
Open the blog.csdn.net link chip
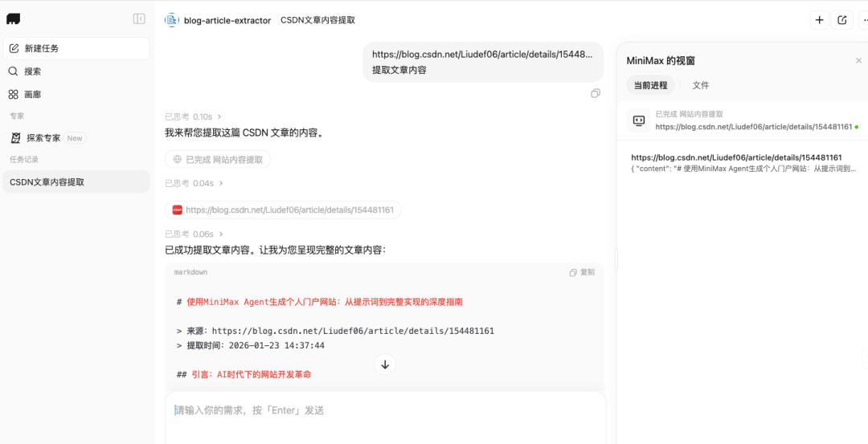pos(283,210)
